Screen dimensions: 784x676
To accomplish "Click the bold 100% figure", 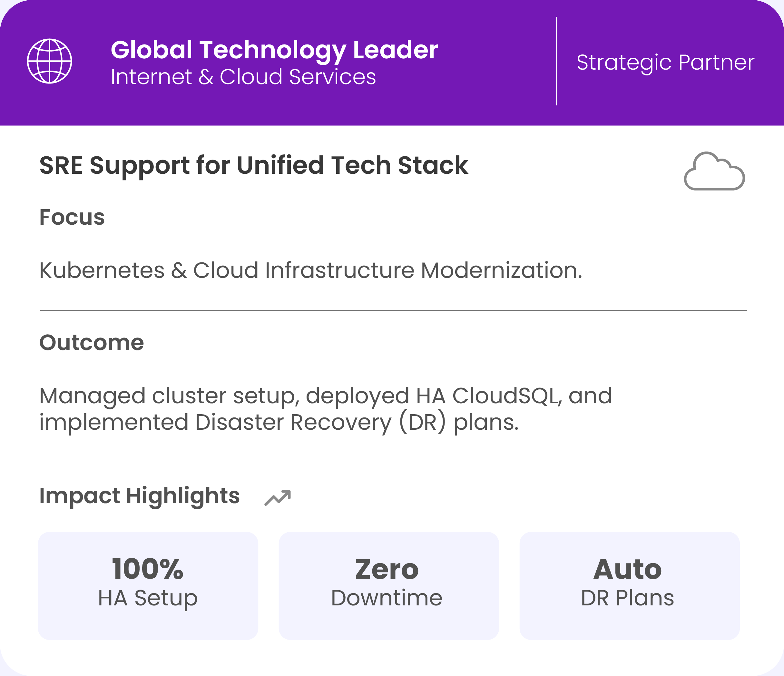I will click(x=148, y=569).
